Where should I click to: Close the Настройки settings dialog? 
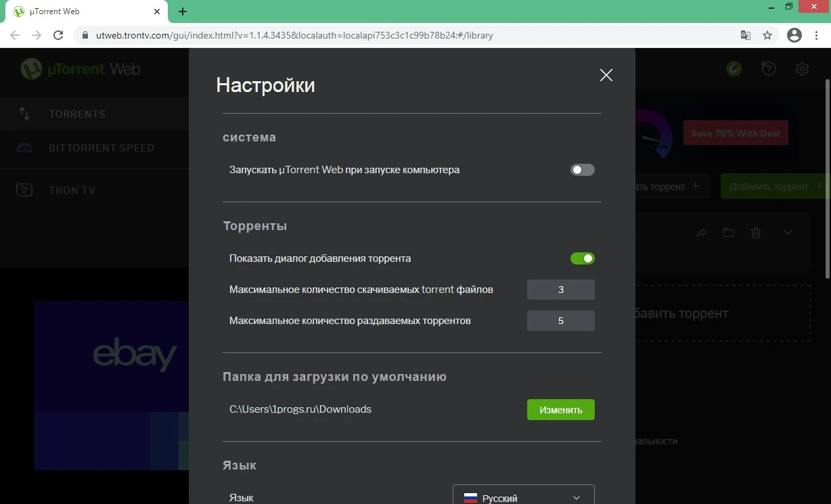point(606,75)
